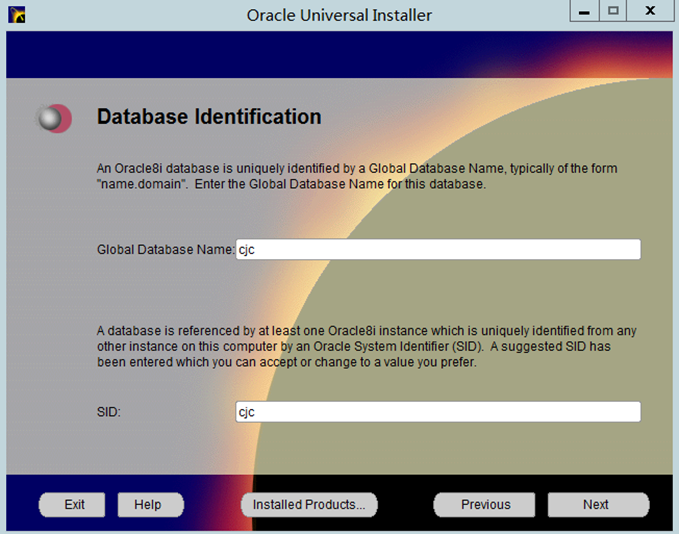
Task: Click the SID label text
Action: [109, 412]
